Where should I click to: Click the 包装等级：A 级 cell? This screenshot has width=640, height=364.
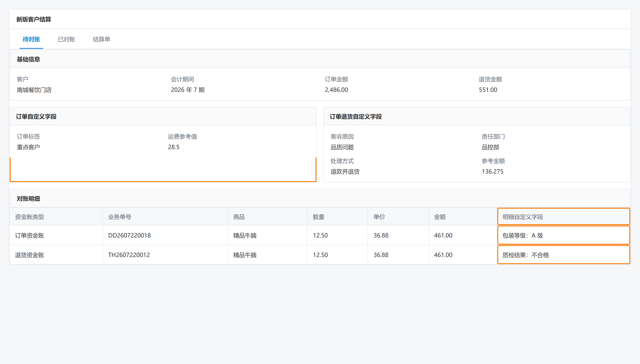coord(564,235)
